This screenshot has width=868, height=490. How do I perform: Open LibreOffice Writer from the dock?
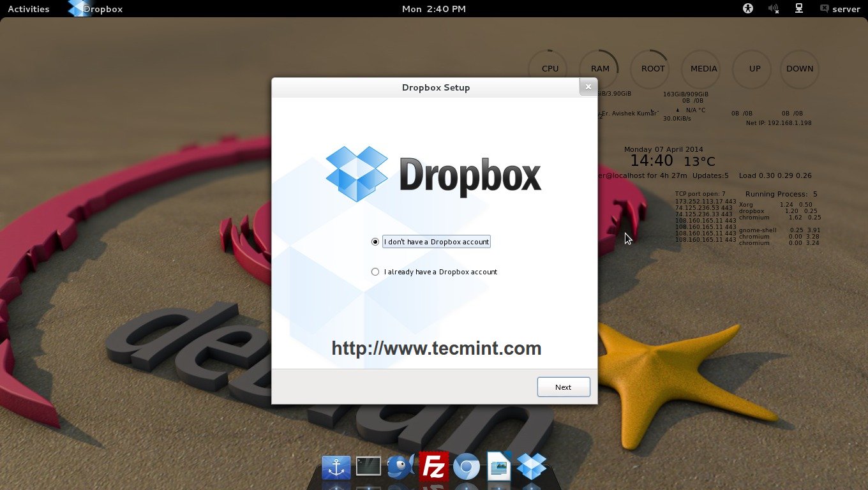tap(498, 466)
